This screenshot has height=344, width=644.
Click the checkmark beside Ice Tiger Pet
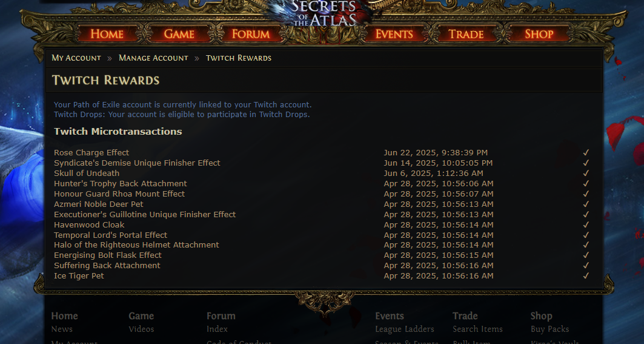click(586, 275)
